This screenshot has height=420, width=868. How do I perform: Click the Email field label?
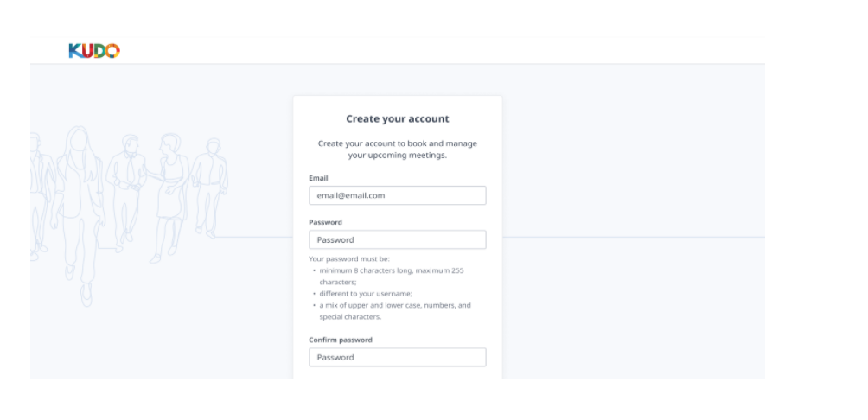pyautogui.click(x=318, y=178)
